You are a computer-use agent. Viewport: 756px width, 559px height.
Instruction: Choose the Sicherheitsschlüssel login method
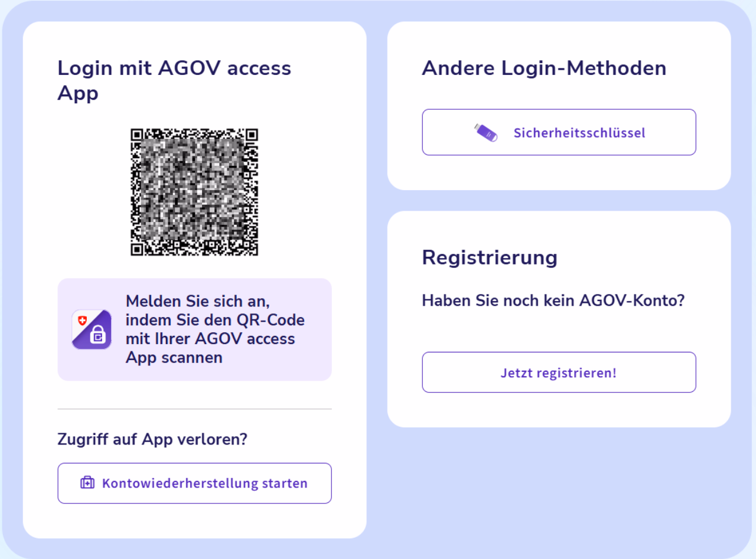[559, 132]
